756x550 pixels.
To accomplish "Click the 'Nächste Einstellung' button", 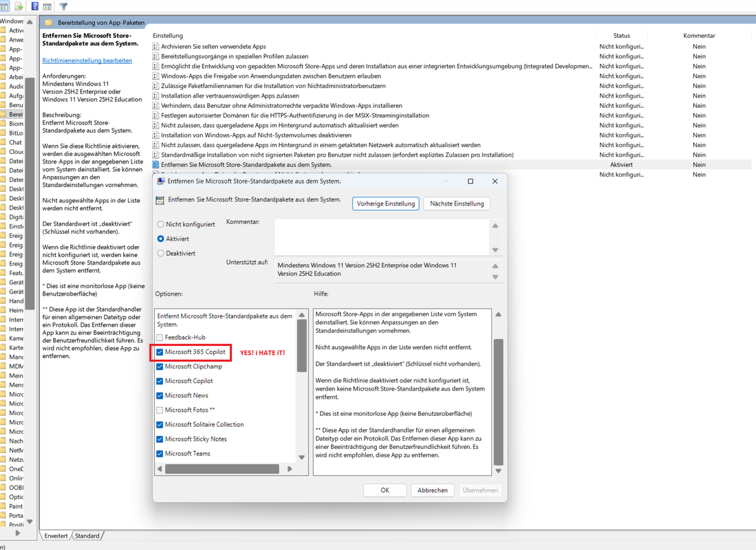I will click(x=457, y=203).
